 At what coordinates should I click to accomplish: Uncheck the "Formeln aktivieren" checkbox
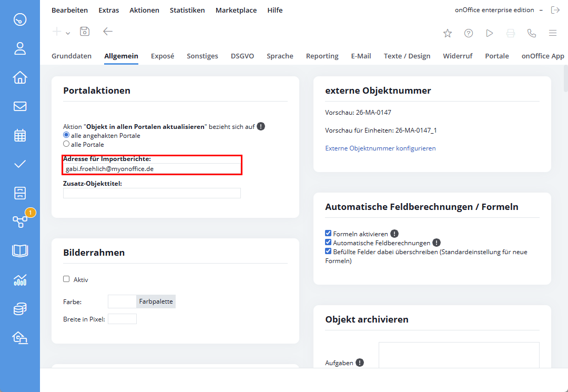(328, 233)
